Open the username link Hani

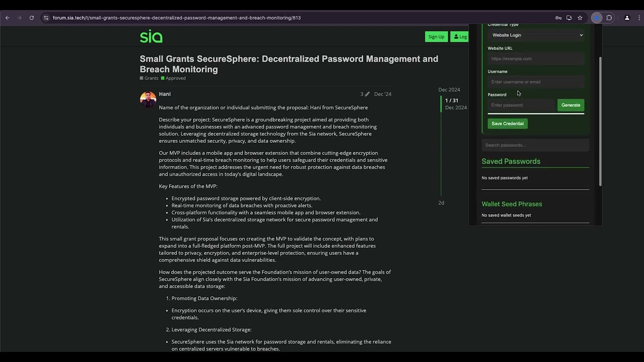point(165,94)
